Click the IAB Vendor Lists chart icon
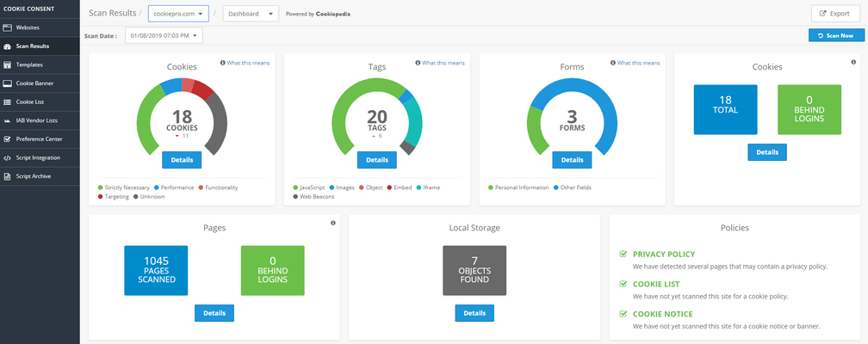This screenshot has height=344, width=868. pyautogui.click(x=7, y=120)
